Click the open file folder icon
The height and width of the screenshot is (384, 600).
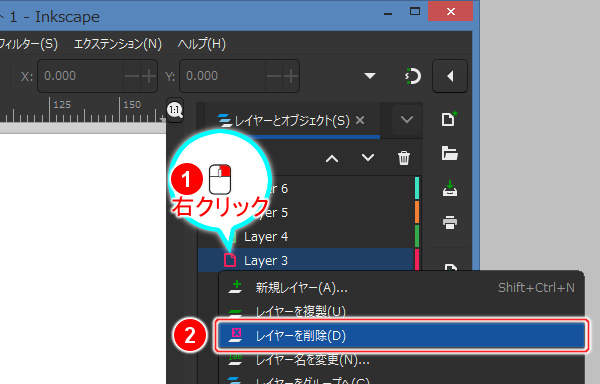pos(450,153)
